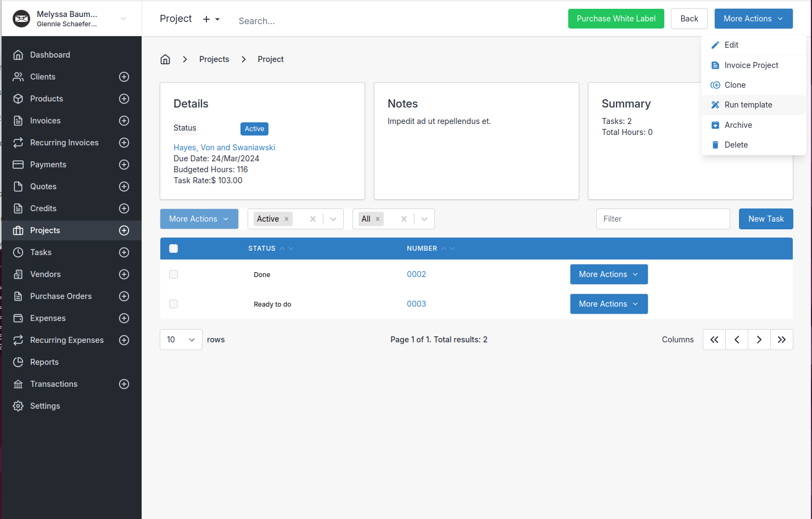Click the plus icon next to Clients
This screenshot has width=812, height=519.
pos(124,77)
